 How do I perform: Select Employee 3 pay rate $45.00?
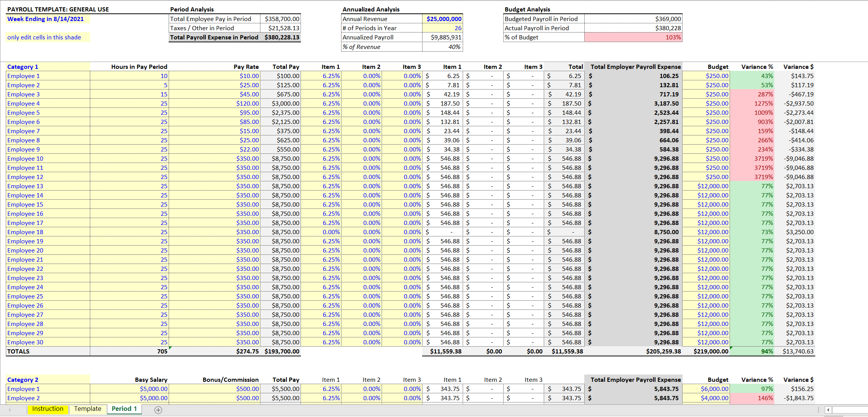[x=214, y=94]
